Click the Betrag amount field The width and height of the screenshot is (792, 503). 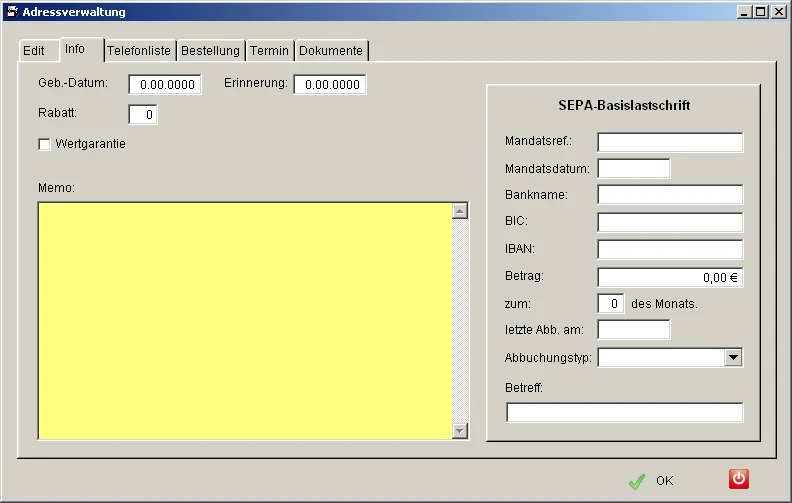[670, 277]
